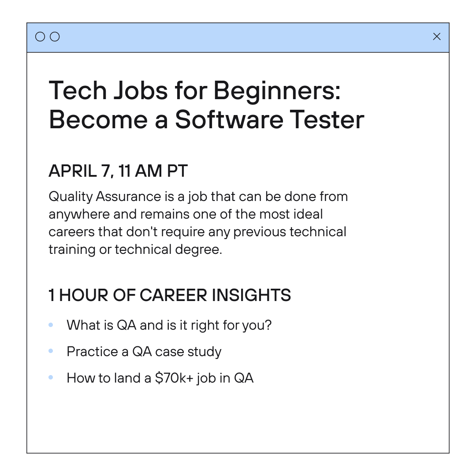Click the text line starting 'anywhere and remains'
Viewport: 476px width, 476px height.
pyautogui.click(x=186, y=214)
